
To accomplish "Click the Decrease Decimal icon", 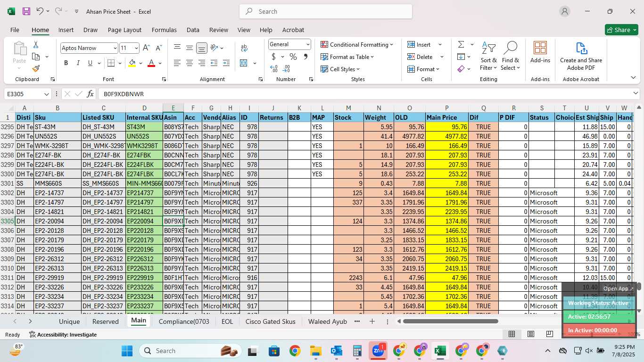I will pyautogui.click(x=287, y=68).
